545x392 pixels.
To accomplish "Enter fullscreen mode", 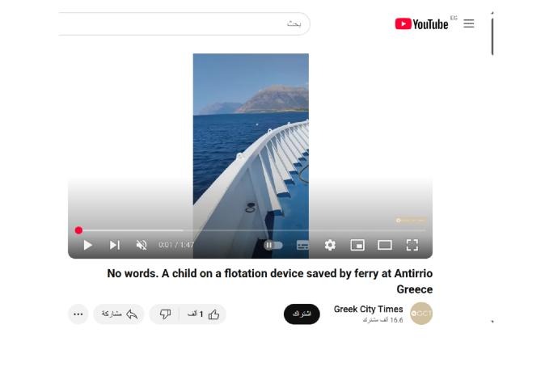I will point(412,246).
